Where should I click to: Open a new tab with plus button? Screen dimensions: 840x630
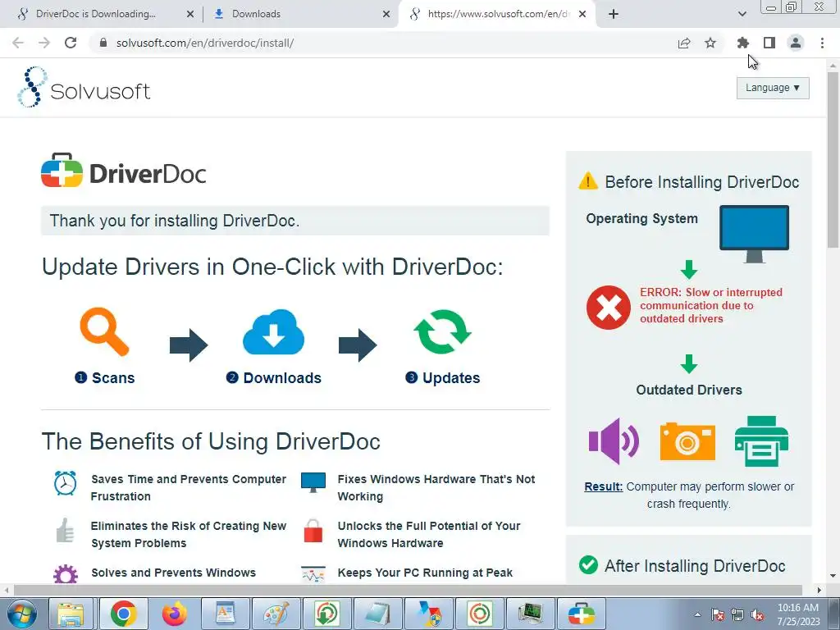[614, 15]
